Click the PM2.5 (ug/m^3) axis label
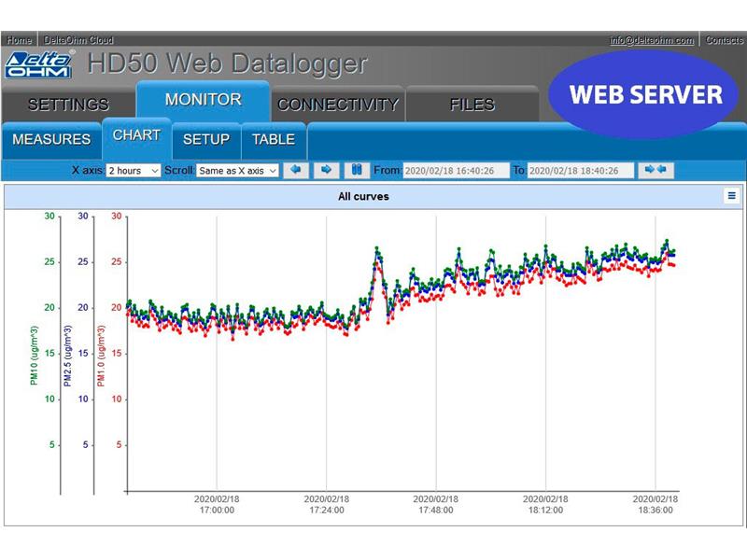 click(x=67, y=356)
